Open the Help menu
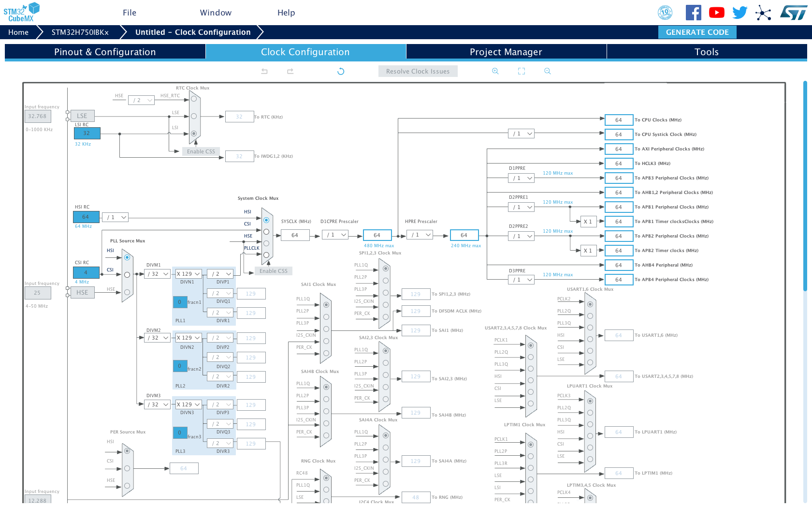Image resolution: width=812 pixels, height=508 pixels. coord(286,13)
